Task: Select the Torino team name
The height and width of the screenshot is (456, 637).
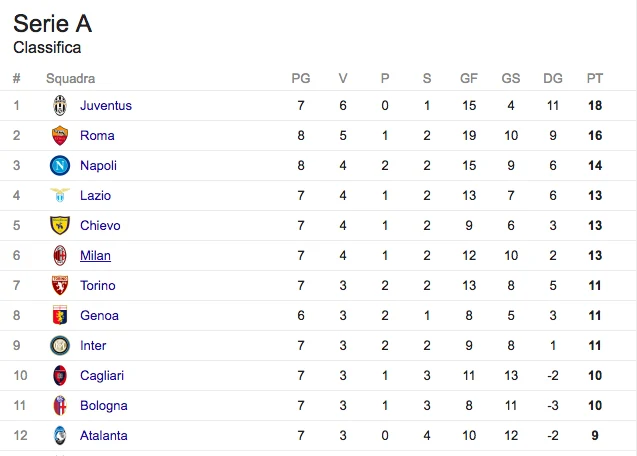Action: (x=98, y=285)
